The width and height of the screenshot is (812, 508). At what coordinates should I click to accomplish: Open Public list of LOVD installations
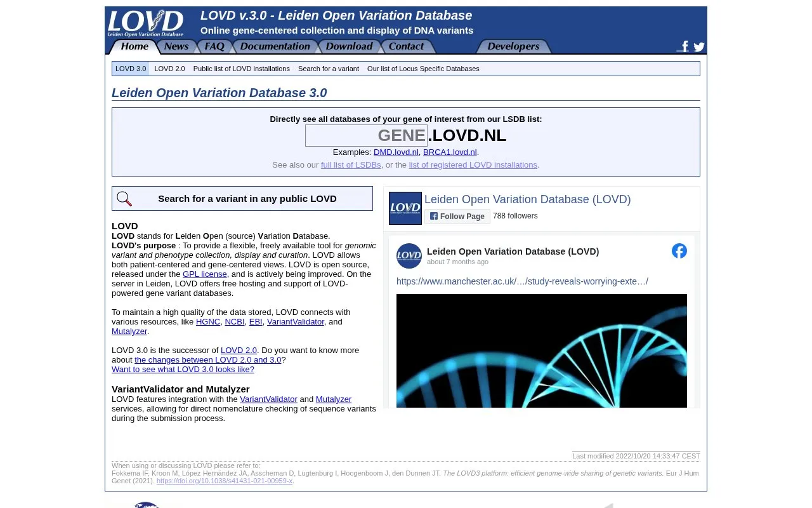[242, 69]
